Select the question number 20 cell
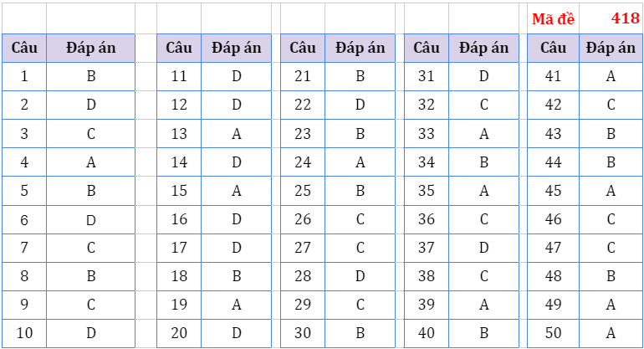The image size is (644, 349). point(179,333)
